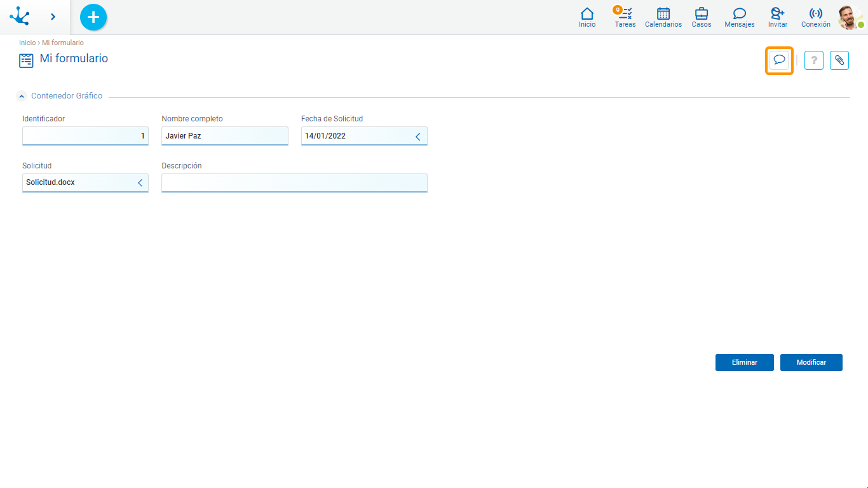Click the Fecha de Solicitud arrow

418,137
